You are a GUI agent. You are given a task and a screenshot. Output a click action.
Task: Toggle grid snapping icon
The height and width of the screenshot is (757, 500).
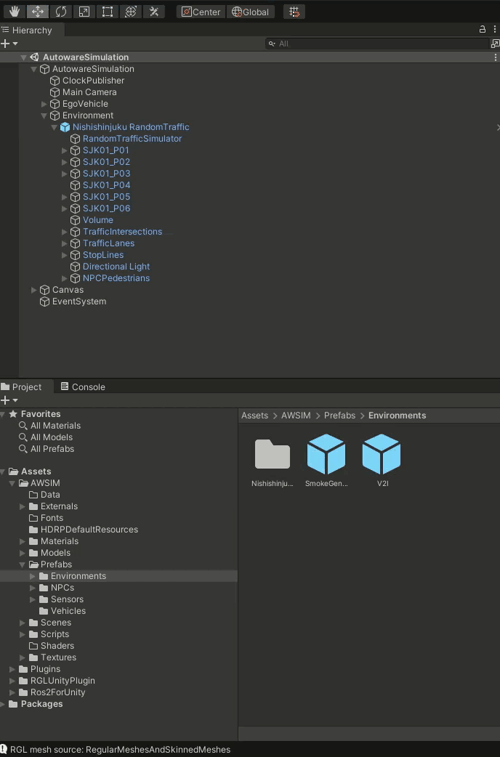pos(294,12)
